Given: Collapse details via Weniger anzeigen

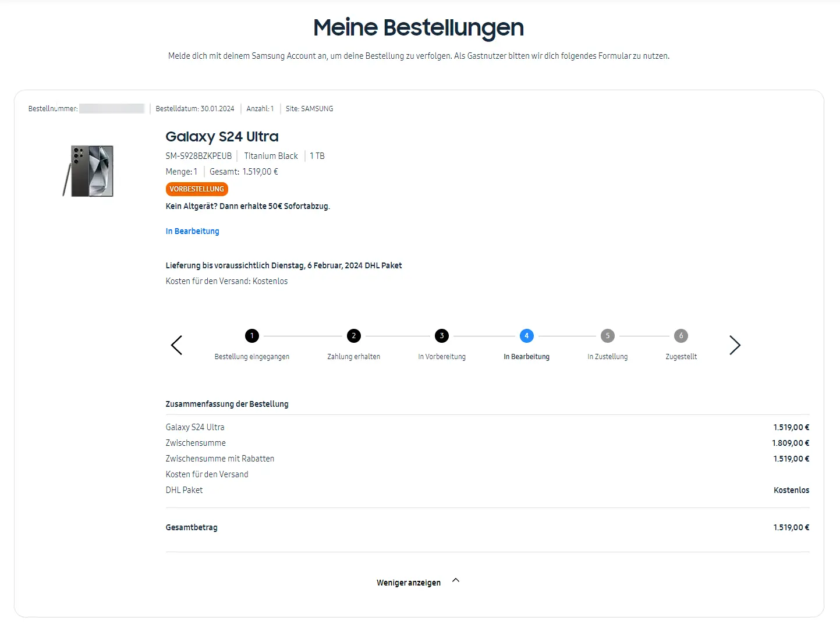Looking at the screenshot, I should pos(409,583).
